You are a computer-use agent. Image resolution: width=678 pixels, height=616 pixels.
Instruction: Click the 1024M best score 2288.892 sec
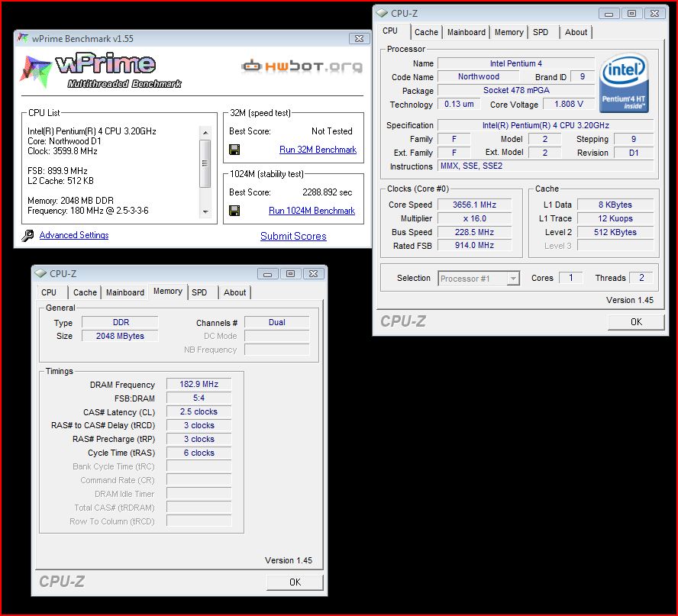click(328, 192)
